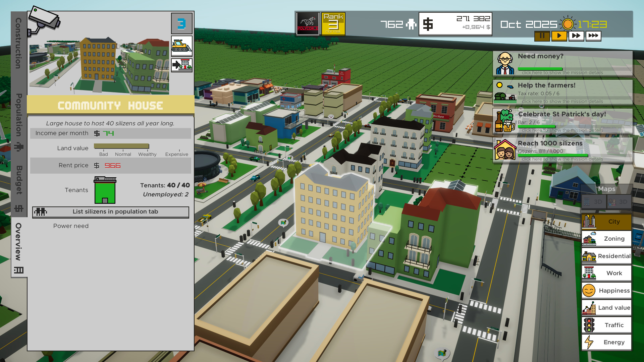This screenshot has width=644, height=362.
Task: Toggle the pause game button
Action: (542, 36)
